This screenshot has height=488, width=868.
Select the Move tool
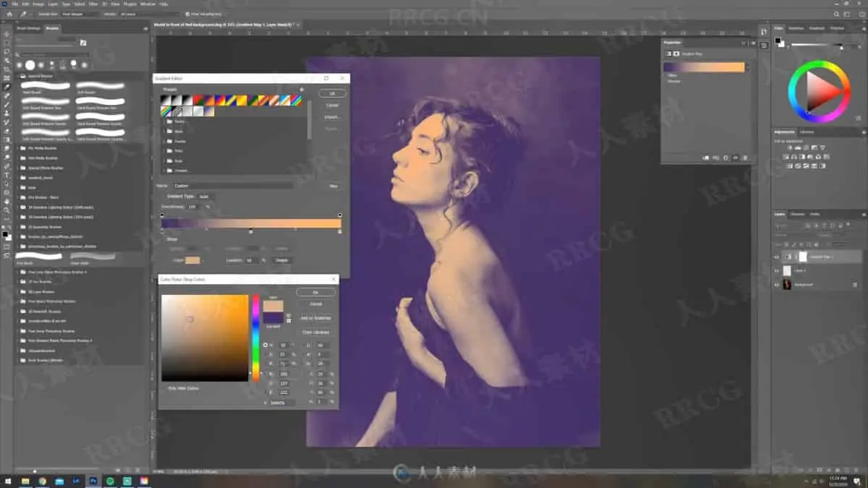[x=7, y=34]
